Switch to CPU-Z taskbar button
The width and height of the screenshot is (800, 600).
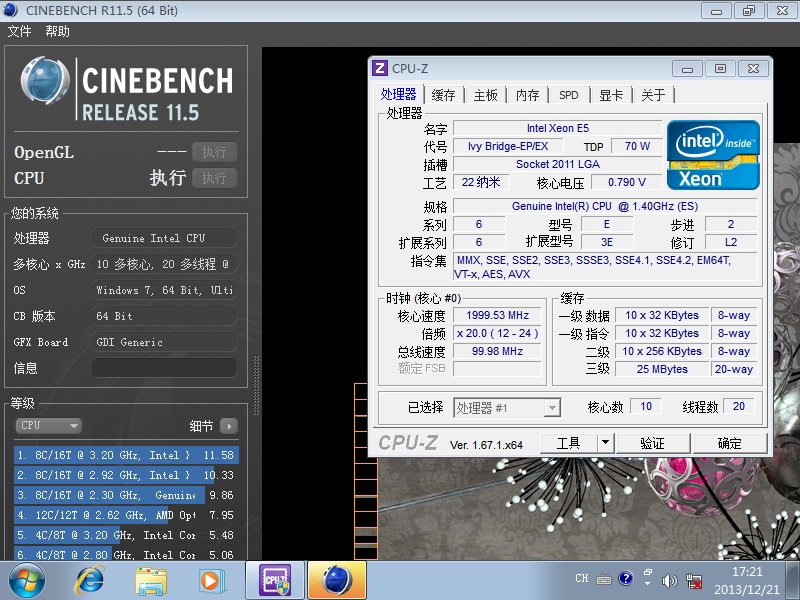click(276, 581)
